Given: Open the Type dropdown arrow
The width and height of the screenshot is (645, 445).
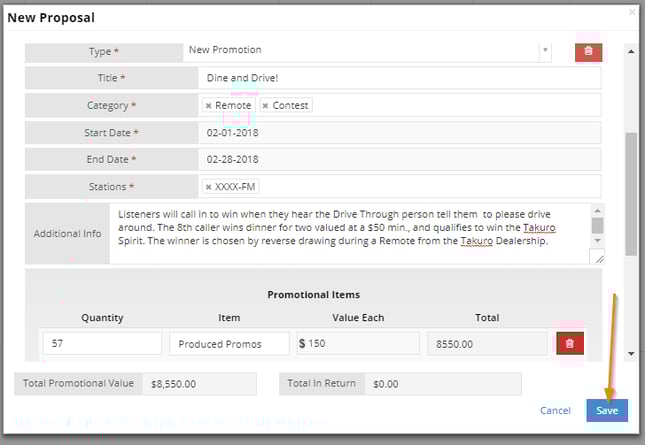Looking at the screenshot, I should 545,50.
